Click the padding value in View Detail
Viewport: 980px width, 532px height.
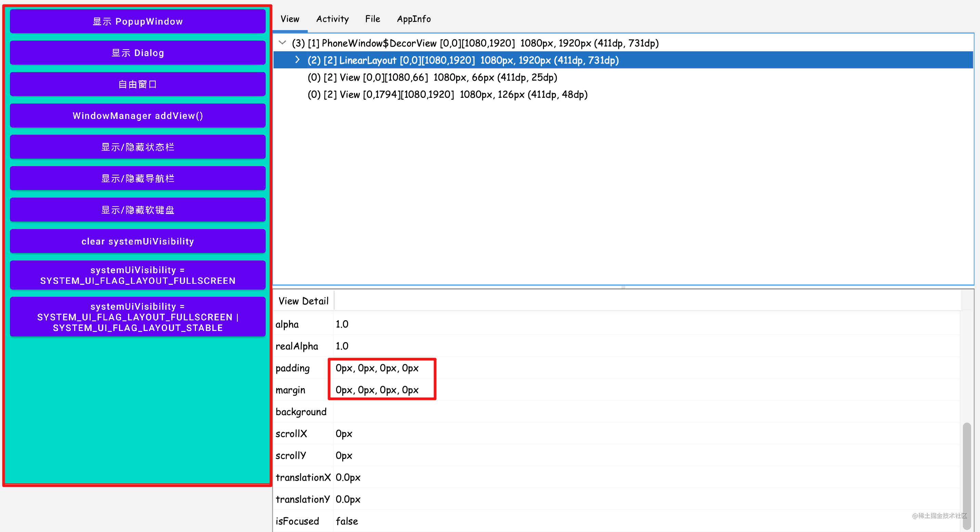[x=377, y=368]
